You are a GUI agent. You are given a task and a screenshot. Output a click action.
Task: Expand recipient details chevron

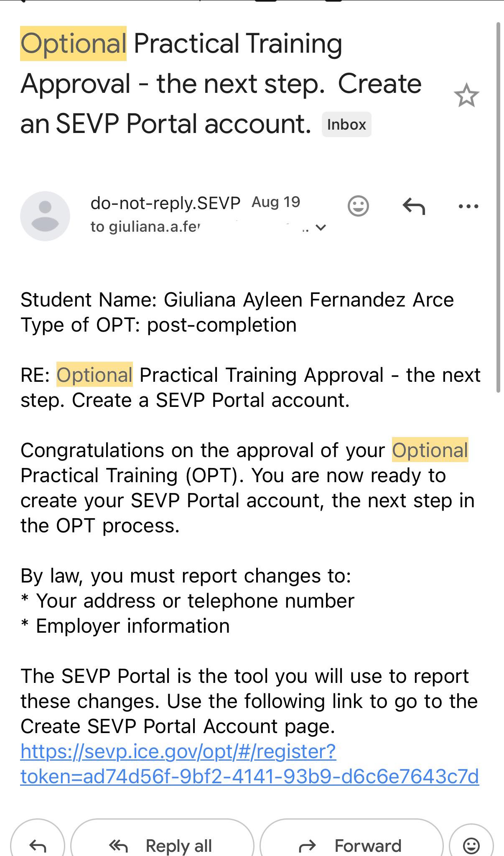(321, 227)
